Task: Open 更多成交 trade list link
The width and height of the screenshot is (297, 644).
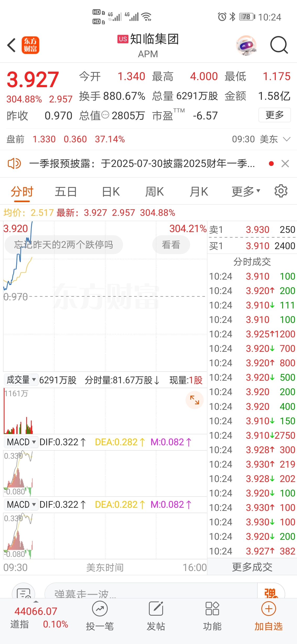Action: 252,567
